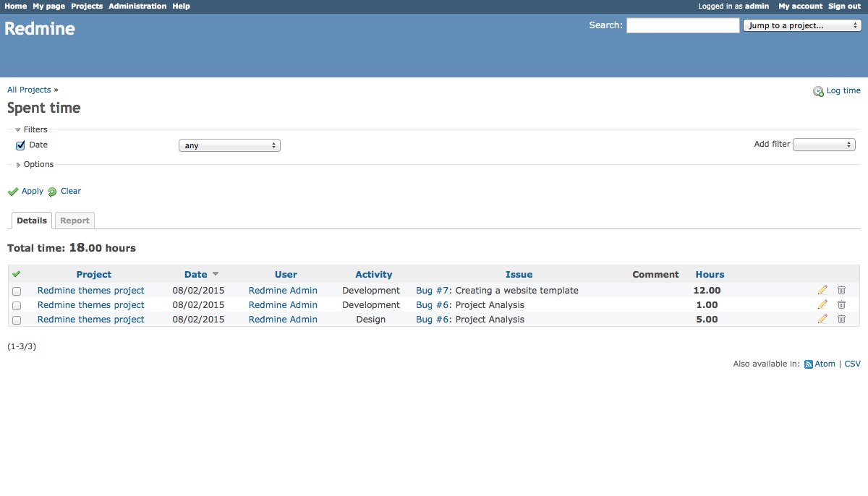Viewport: 868px width, 496px height.
Task: Select the Design entry checkbox
Action: [17, 320]
